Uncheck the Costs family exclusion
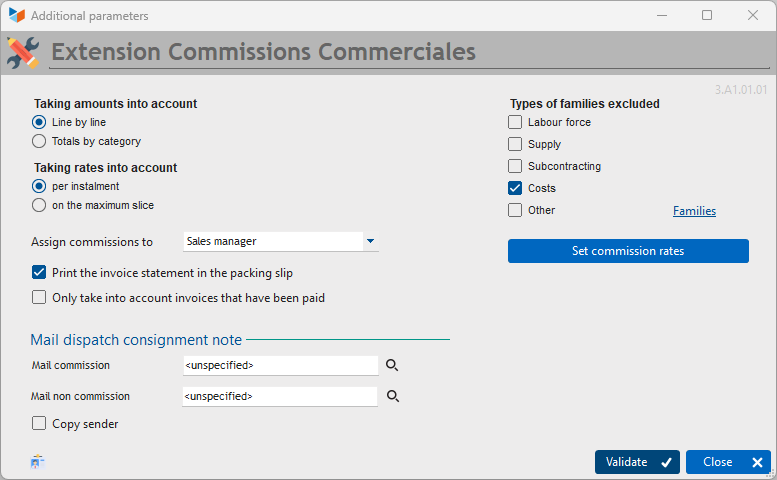 tap(515, 188)
